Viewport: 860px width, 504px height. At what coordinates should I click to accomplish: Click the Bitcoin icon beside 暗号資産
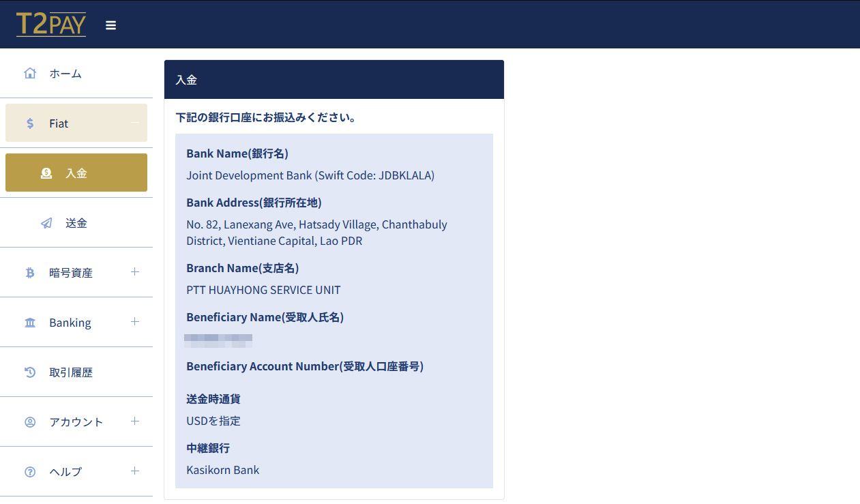click(30, 273)
